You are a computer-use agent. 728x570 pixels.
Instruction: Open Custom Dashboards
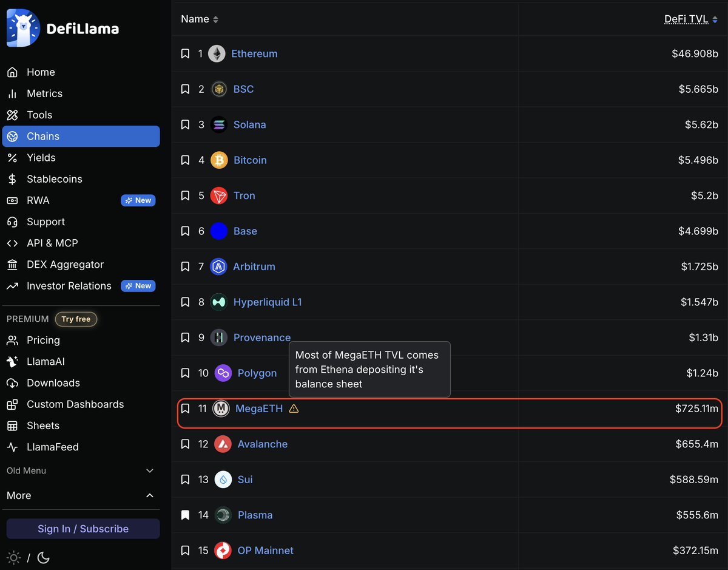(81, 404)
